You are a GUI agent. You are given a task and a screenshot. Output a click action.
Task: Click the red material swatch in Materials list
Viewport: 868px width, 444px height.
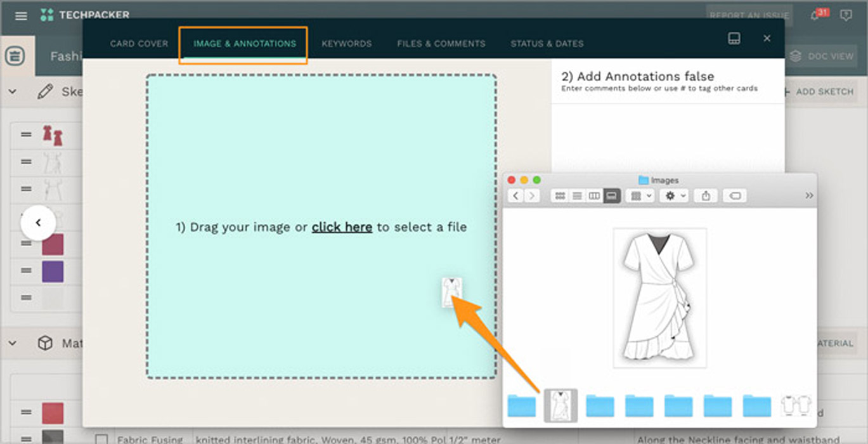(x=53, y=413)
